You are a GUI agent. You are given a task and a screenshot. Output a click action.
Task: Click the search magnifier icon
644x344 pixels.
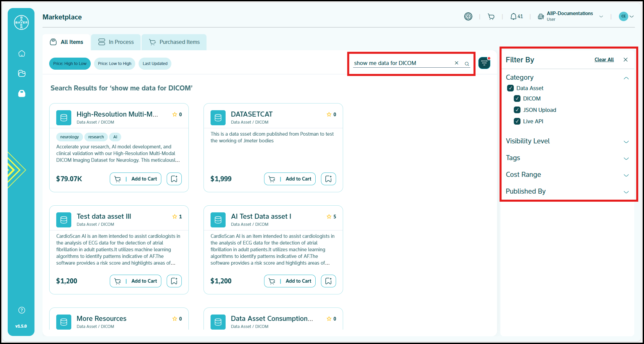(467, 64)
